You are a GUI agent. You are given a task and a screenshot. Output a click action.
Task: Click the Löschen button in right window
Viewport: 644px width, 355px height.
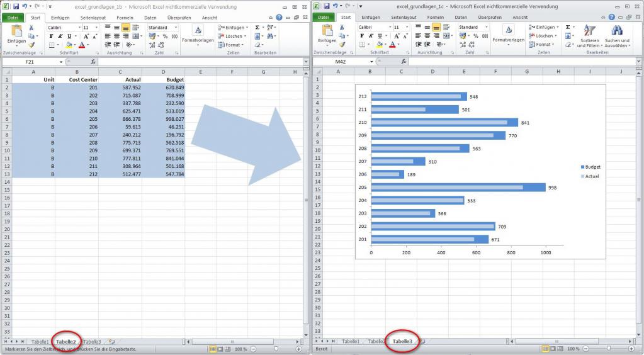pos(545,36)
